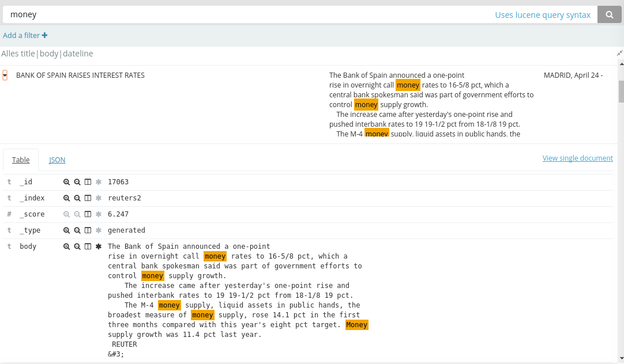Click the _score value 6.247
This screenshot has height=364, width=624.
click(118, 214)
